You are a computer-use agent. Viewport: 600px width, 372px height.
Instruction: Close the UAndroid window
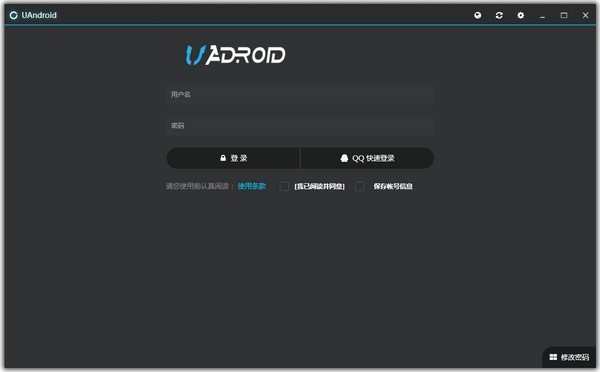tap(585, 15)
